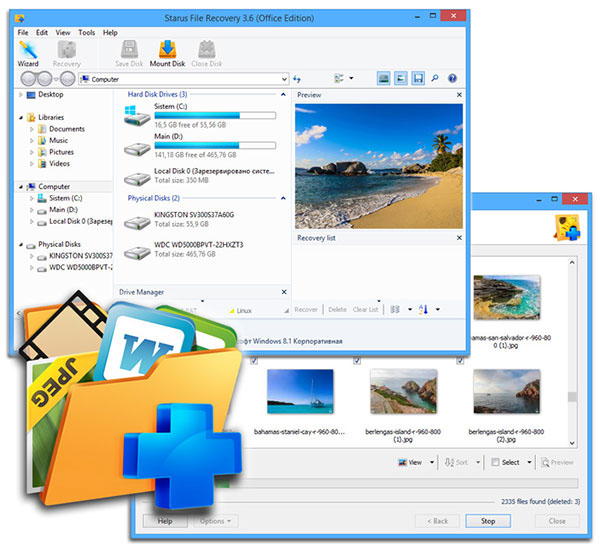Click the save floppy toolbar icon
This screenshot has height=544, width=600.
[x=418, y=78]
